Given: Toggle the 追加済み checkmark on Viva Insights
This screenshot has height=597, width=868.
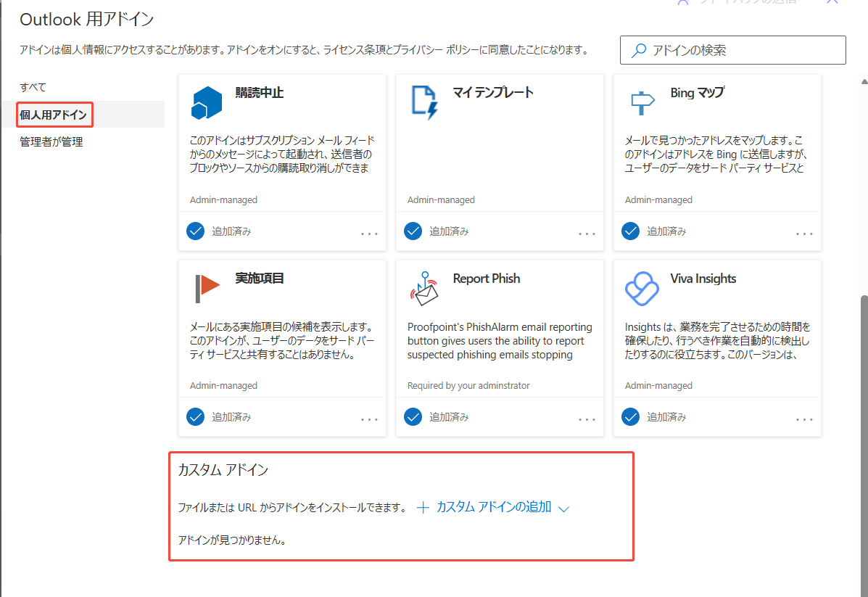Looking at the screenshot, I should pos(631,416).
